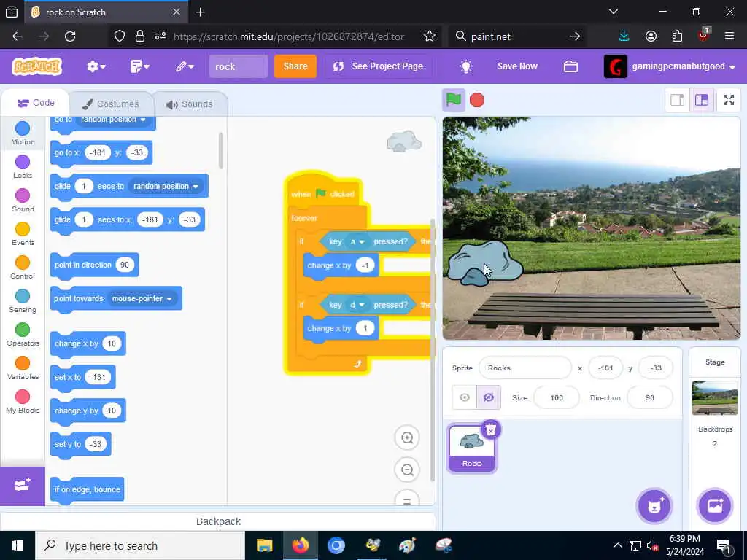Open the Add Extension button
Screen dimensions: 747x560
click(x=23, y=486)
